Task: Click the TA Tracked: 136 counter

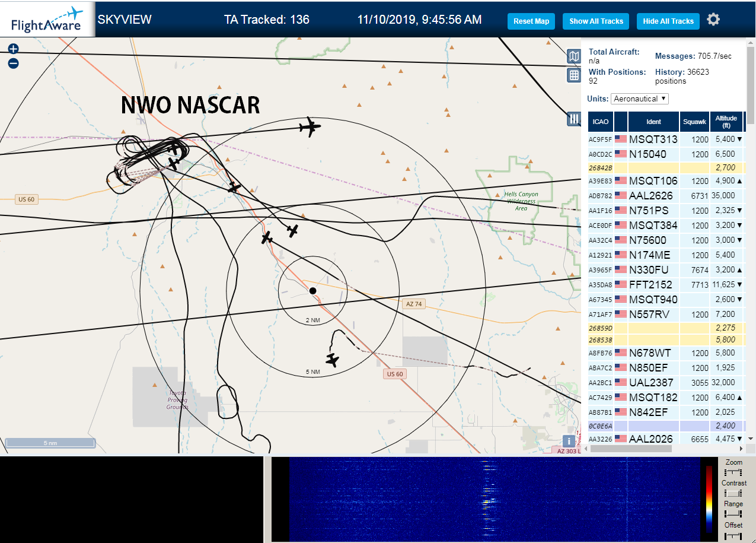Action: click(x=267, y=20)
